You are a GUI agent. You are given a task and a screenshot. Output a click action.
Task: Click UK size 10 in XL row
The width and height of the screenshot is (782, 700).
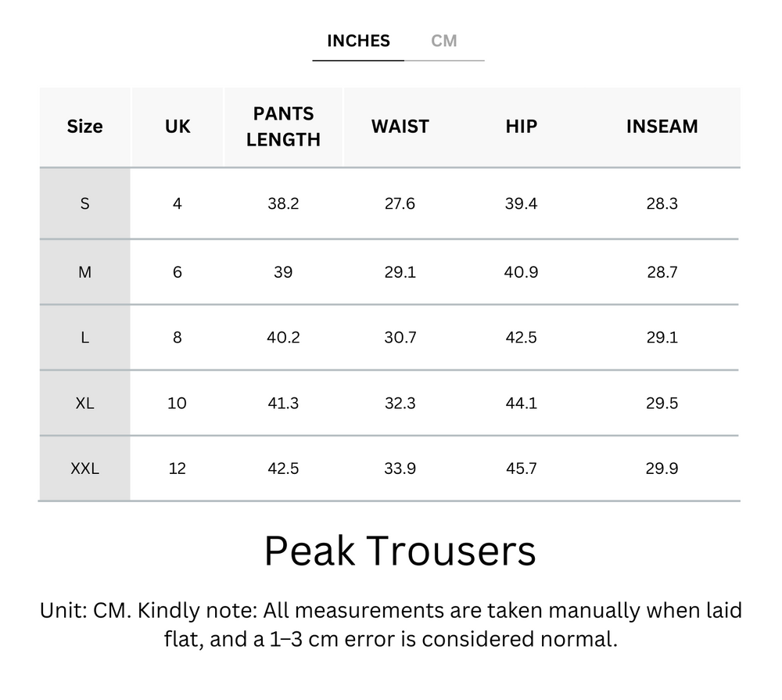pos(177,403)
